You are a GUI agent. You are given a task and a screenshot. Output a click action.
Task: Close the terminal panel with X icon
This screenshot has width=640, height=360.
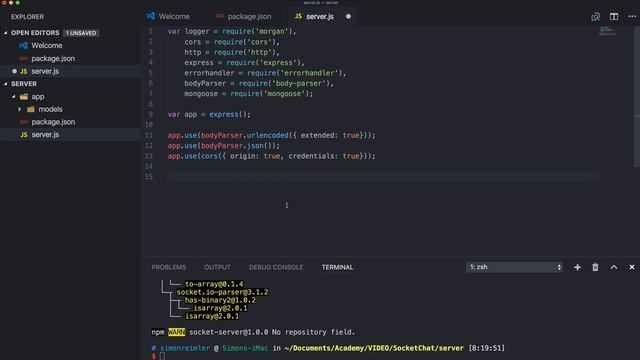coord(632,267)
